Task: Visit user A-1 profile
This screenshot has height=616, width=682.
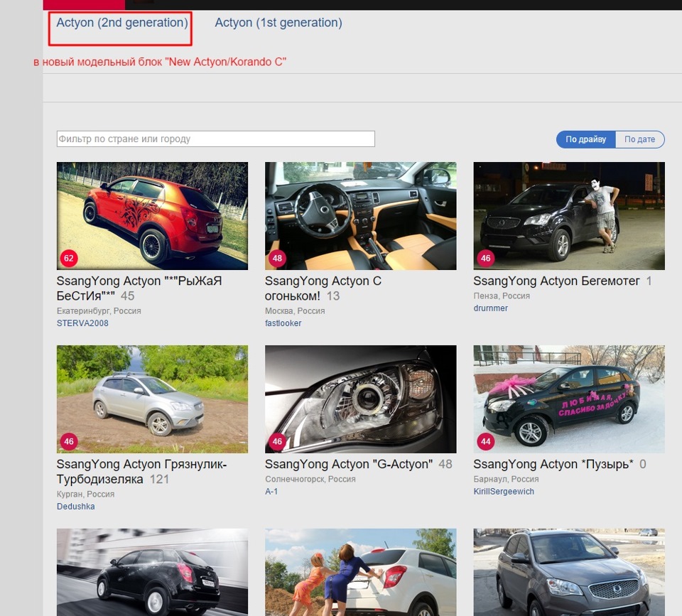Action: coord(271,491)
